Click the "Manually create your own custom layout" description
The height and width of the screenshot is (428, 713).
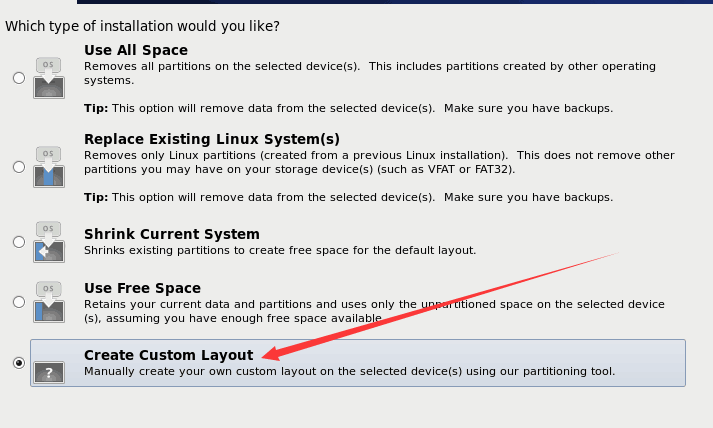click(x=349, y=372)
